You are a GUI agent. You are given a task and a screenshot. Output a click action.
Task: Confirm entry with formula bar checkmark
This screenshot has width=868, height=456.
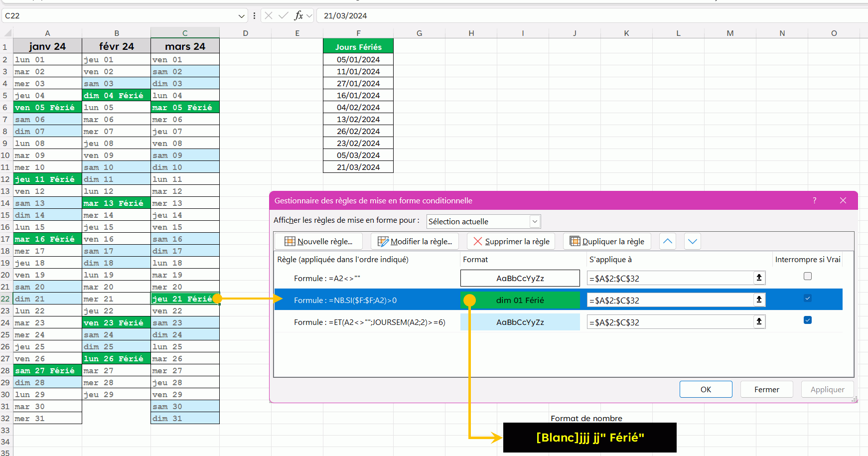pyautogui.click(x=283, y=15)
